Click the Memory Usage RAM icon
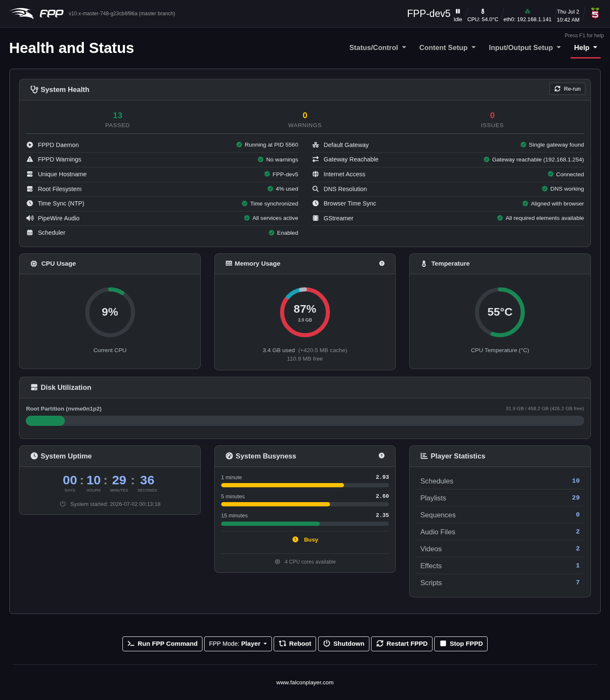The image size is (610, 700). tap(229, 264)
